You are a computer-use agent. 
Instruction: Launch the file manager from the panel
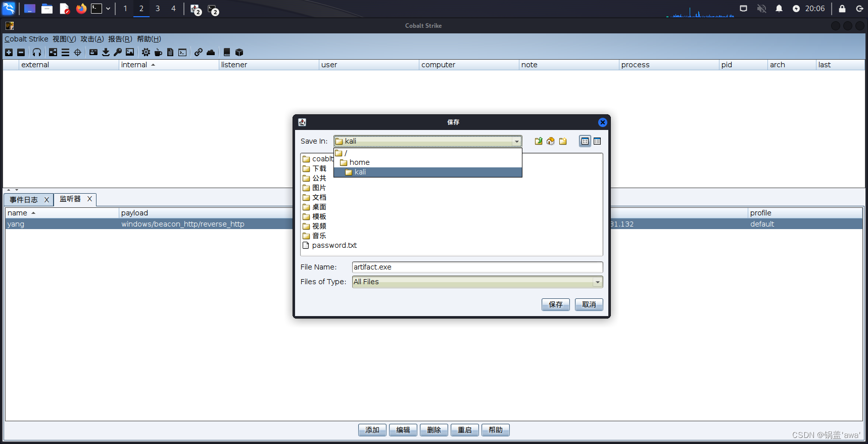click(47, 9)
